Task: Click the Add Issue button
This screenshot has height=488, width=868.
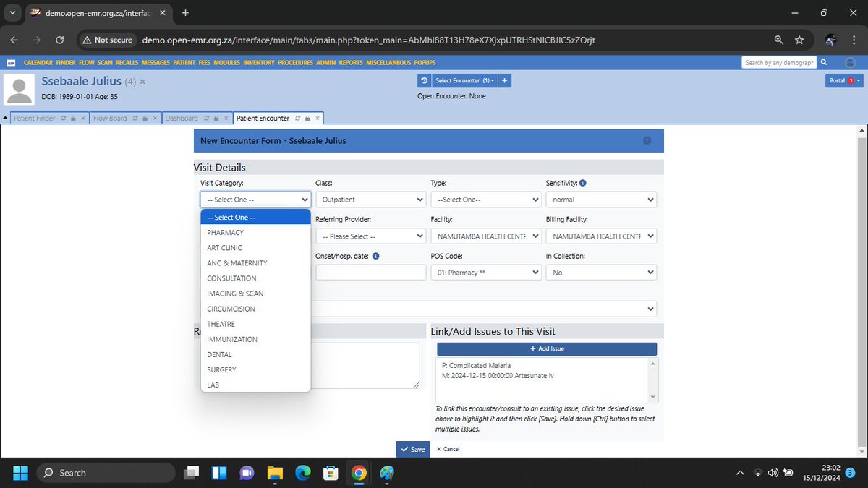Action: click(547, 348)
